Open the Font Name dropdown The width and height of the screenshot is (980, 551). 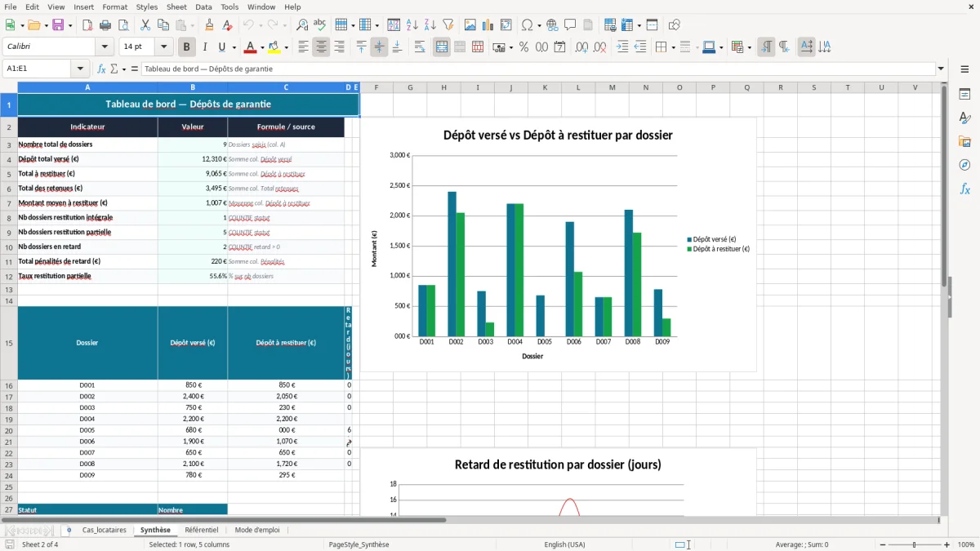click(105, 47)
